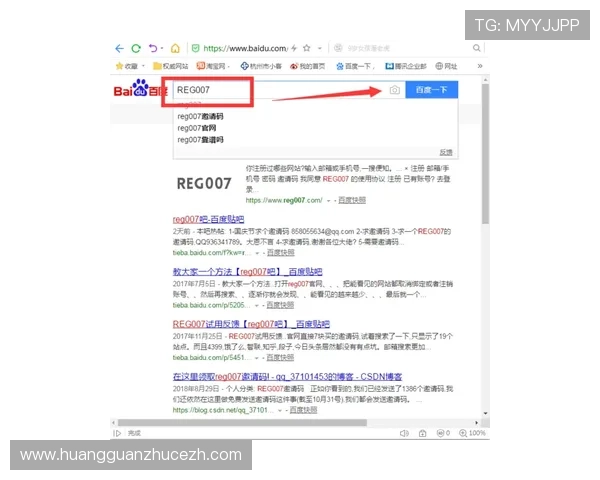Click the lightning speed-mode icon in address bar
The image size is (600, 480).
[x=294, y=48]
